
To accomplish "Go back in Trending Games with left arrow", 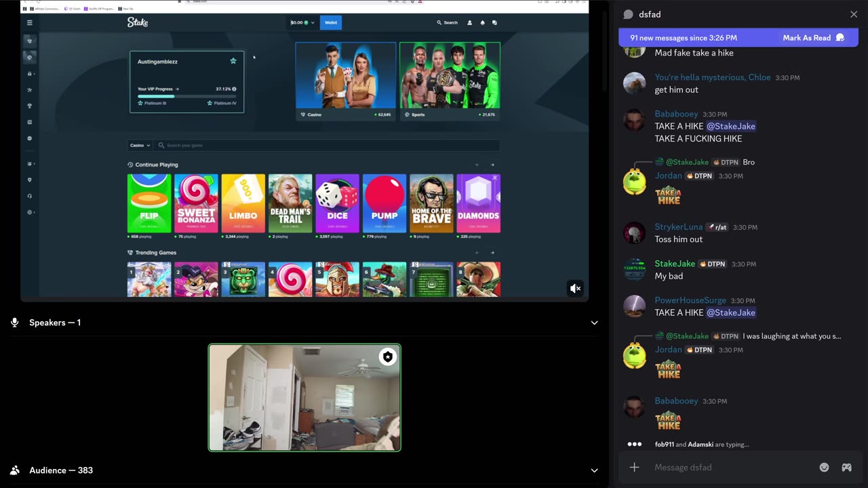I will [477, 253].
